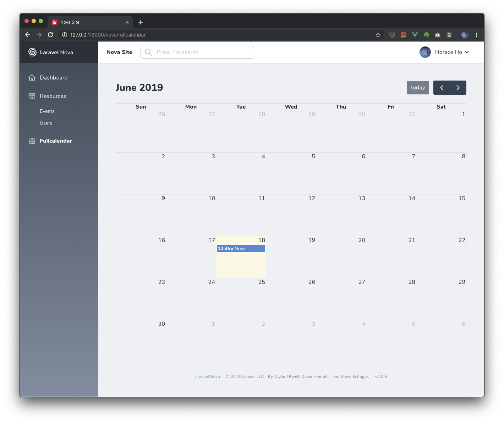
Task: Open a new browser tab with plus
Action: coord(141,22)
